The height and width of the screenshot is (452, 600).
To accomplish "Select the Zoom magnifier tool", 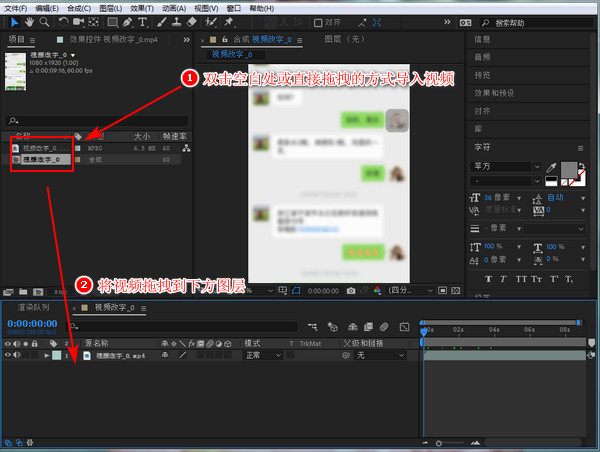I will (44, 21).
